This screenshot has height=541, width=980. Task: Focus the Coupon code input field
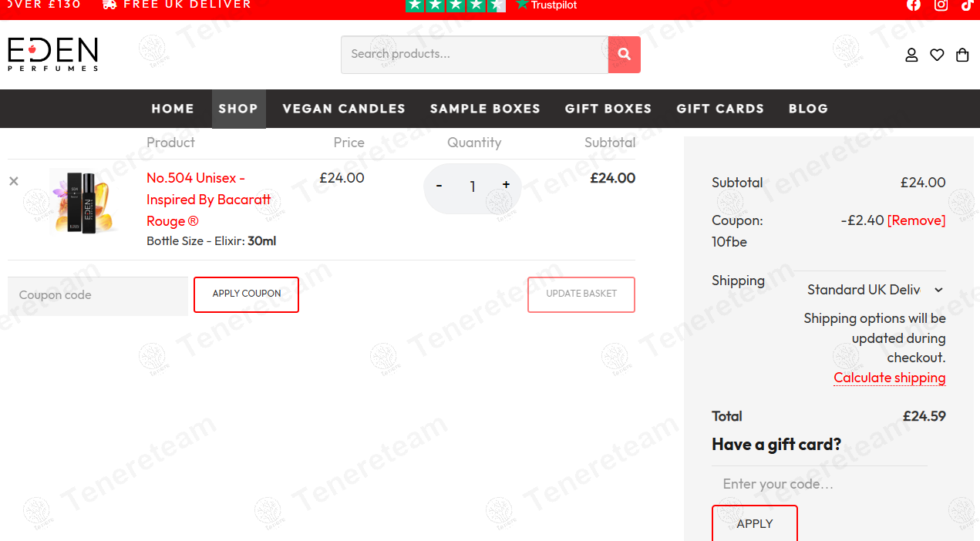pyautogui.click(x=98, y=295)
